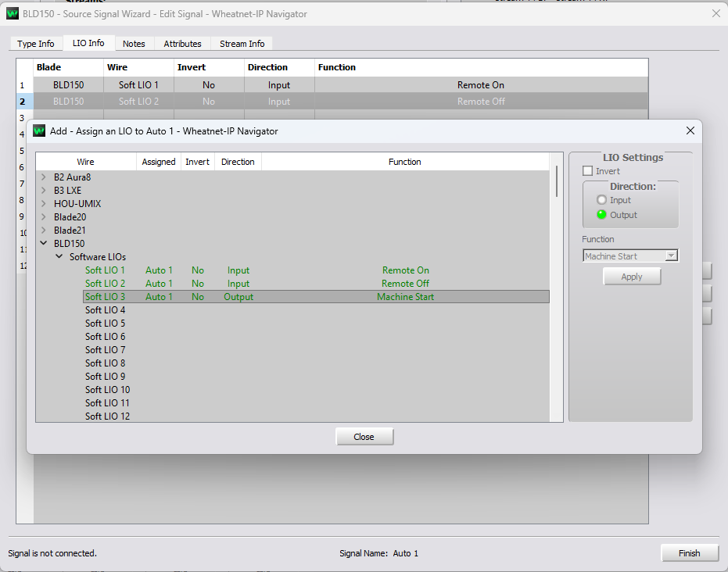The image size is (728, 572).
Task: Select Soft LIO 4 in the tree
Action: tap(105, 310)
